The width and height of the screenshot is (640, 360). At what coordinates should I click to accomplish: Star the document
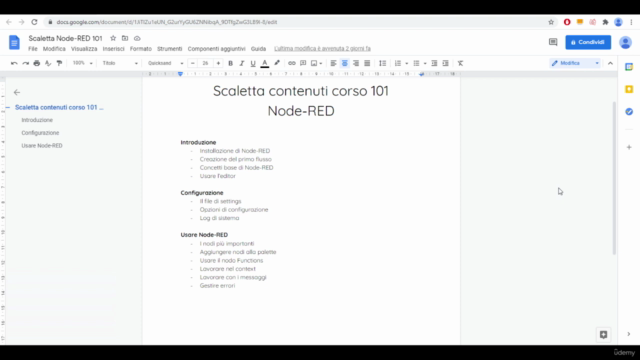pyautogui.click(x=113, y=38)
